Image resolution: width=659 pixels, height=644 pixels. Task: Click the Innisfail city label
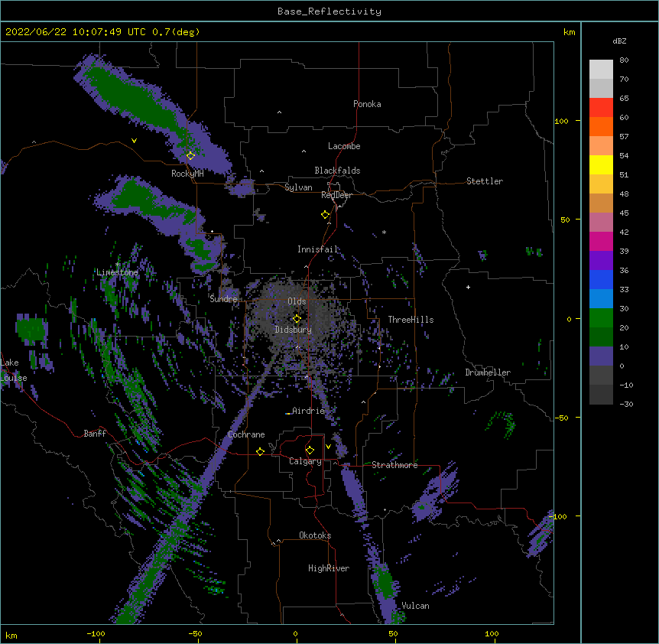[318, 249]
